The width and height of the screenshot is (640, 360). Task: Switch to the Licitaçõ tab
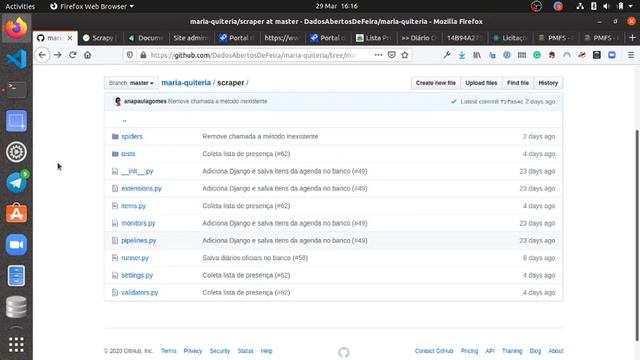click(510, 38)
